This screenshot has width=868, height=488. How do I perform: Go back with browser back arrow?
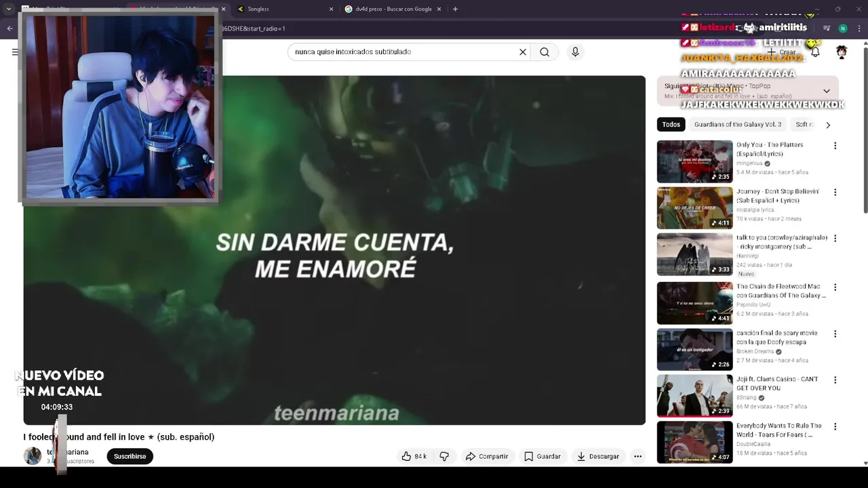9,28
